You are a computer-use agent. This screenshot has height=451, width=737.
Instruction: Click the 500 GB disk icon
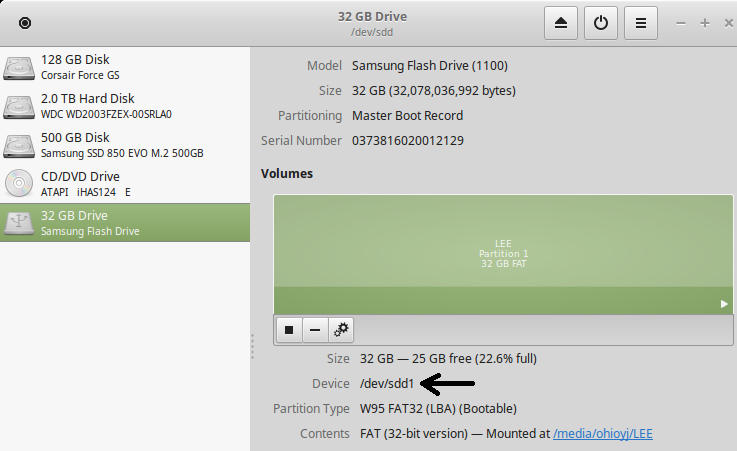click(19, 146)
